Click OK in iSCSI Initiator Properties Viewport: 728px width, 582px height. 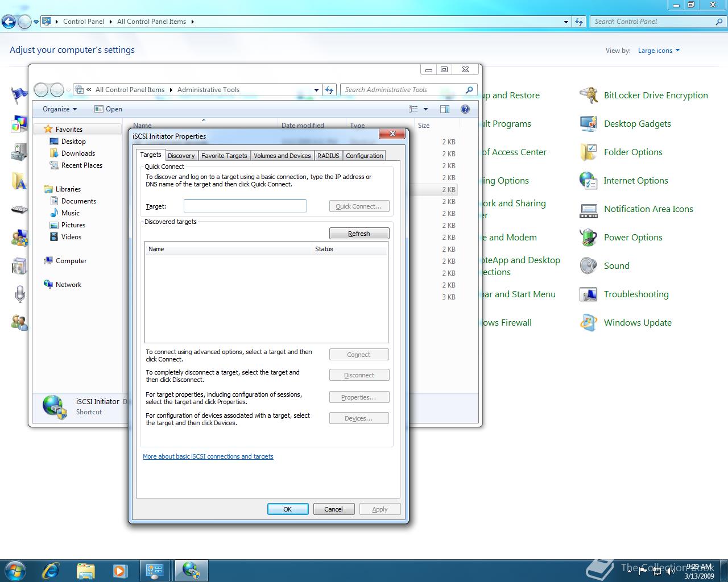[x=288, y=509]
